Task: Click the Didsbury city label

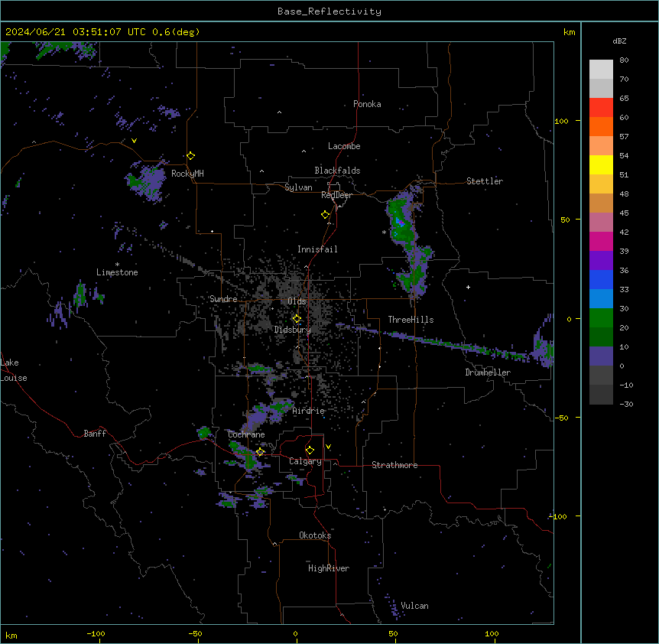Action: coord(293,330)
